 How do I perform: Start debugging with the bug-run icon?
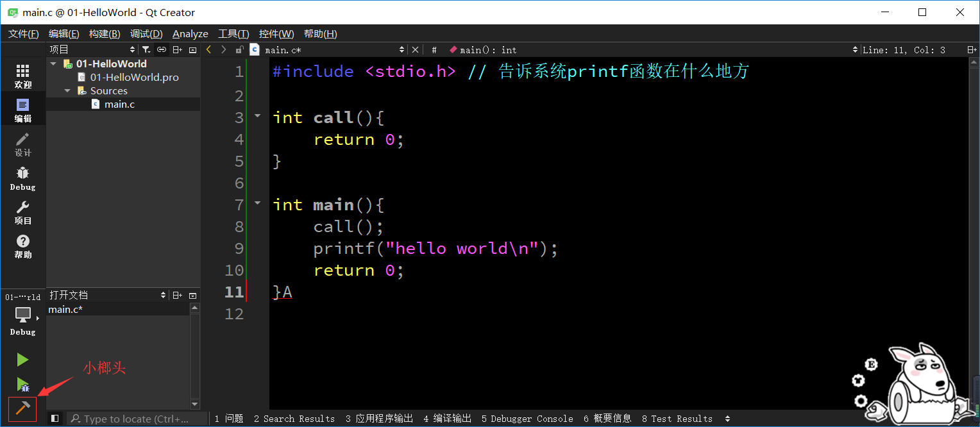22,384
